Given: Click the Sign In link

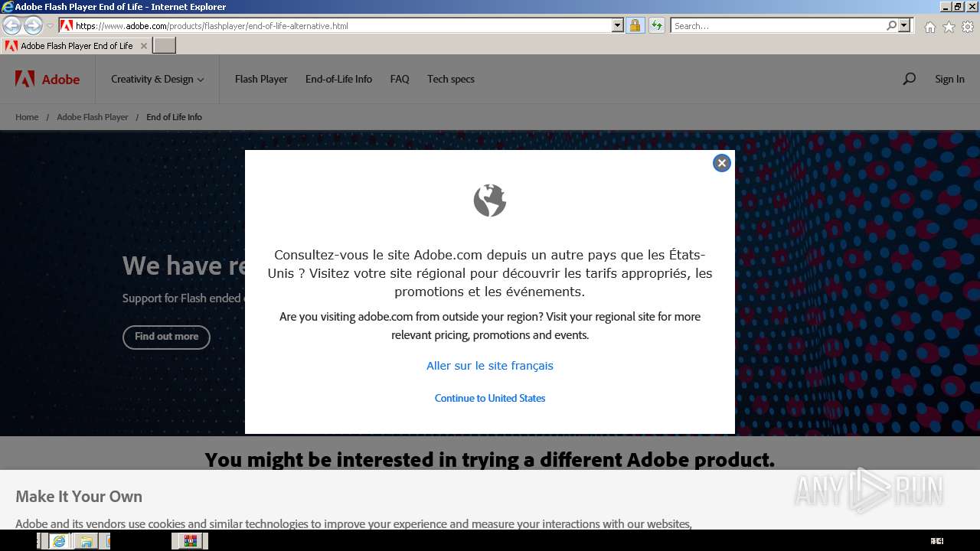Looking at the screenshot, I should [949, 79].
